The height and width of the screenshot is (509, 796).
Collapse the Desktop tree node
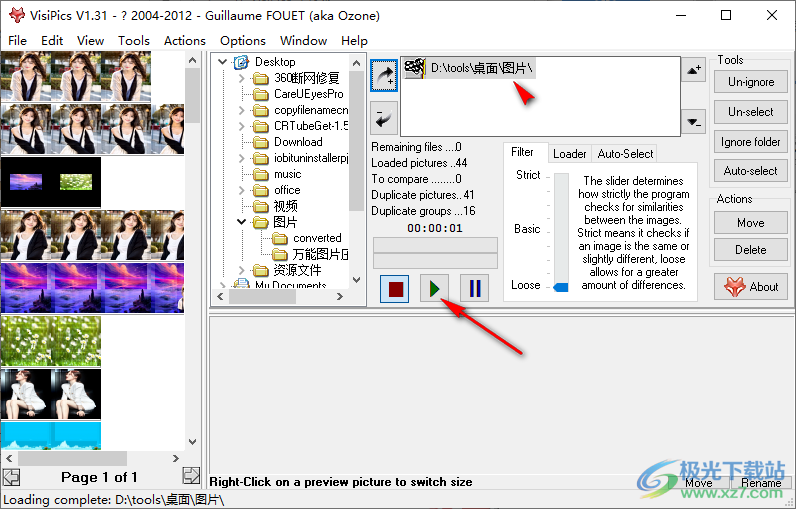click(x=222, y=62)
